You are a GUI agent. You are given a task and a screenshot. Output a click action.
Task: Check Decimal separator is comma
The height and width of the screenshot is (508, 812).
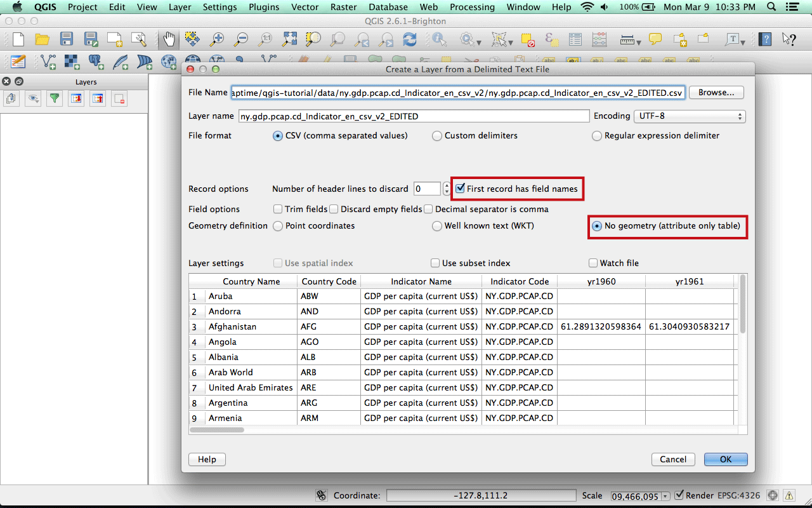point(428,209)
